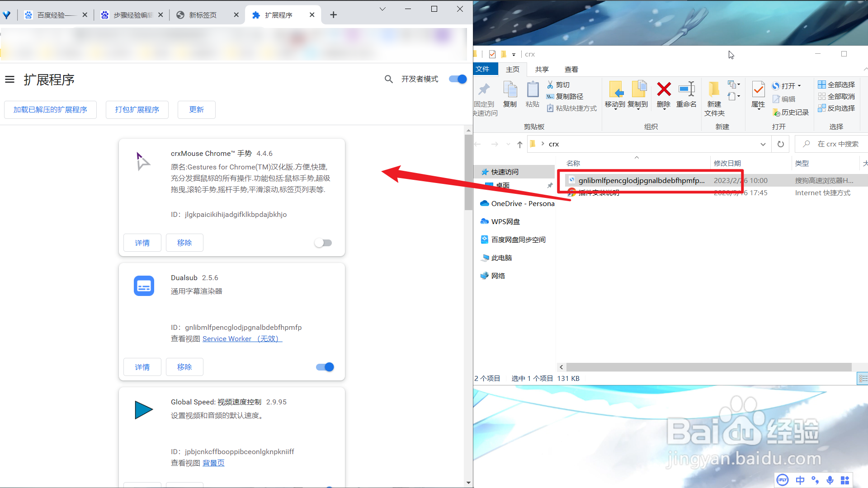The image size is (868, 488).
Task: Select the 查看 ribbon tab
Action: pyautogui.click(x=571, y=70)
